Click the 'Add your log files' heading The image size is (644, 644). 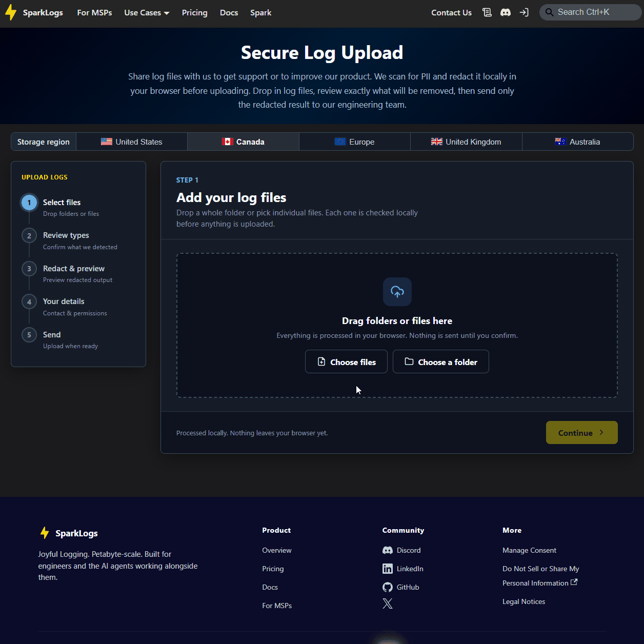pos(231,197)
